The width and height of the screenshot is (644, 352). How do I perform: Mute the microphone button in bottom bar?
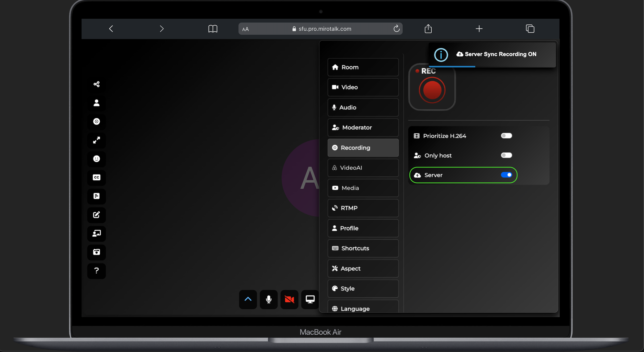click(x=269, y=299)
